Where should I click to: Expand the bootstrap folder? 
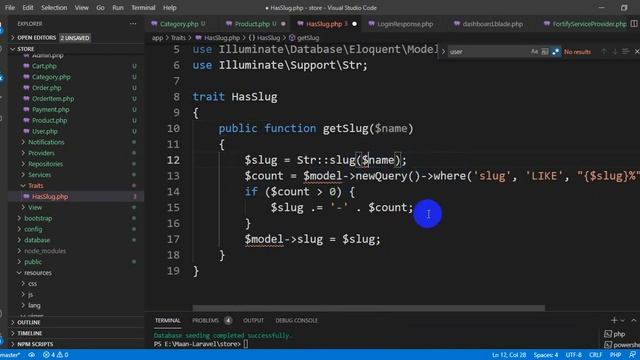point(38,218)
